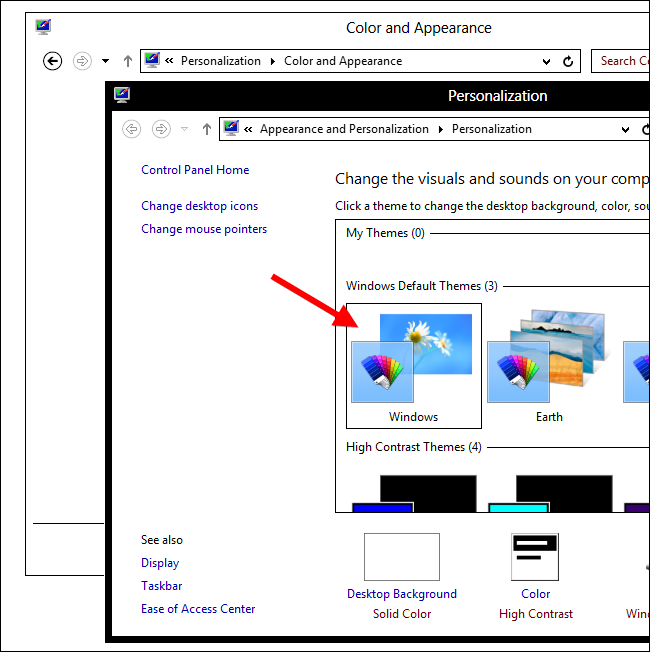The image size is (650, 652).
Task: Click the Forward arrow in Color and Appearance window
Action: click(82, 61)
